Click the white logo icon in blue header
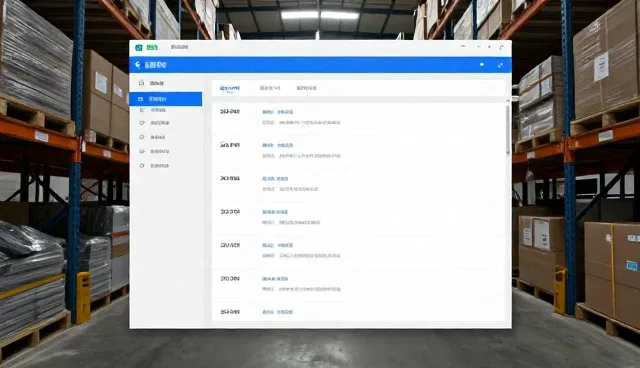This screenshot has height=368, width=640. click(x=138, y=65)
